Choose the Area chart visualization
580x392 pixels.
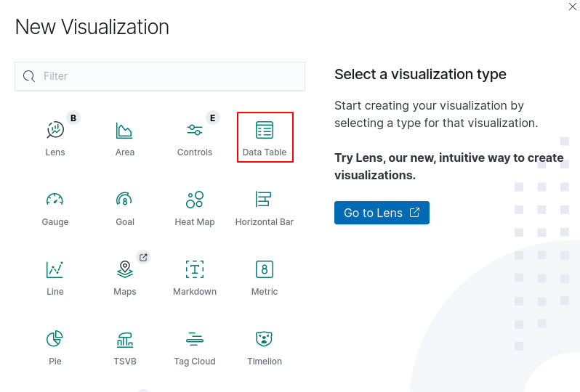coord(125,137)
